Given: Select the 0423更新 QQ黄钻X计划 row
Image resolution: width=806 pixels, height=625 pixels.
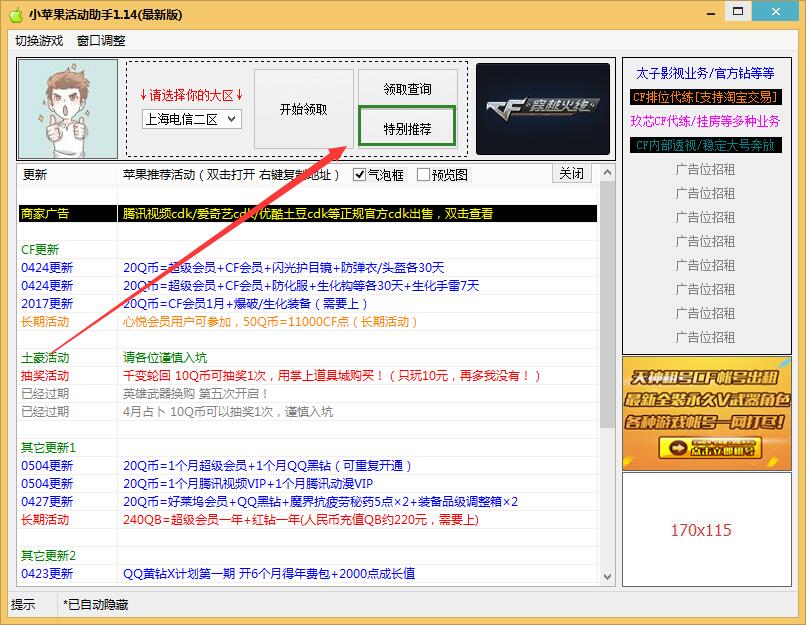Looking at the screenshot, I should coord(308,574).
